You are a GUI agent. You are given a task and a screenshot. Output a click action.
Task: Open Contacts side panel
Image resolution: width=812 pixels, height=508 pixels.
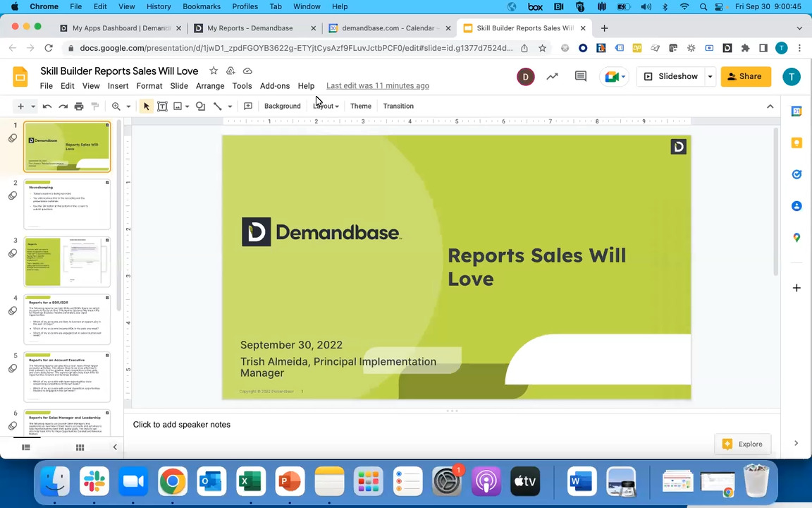(796, 206)
